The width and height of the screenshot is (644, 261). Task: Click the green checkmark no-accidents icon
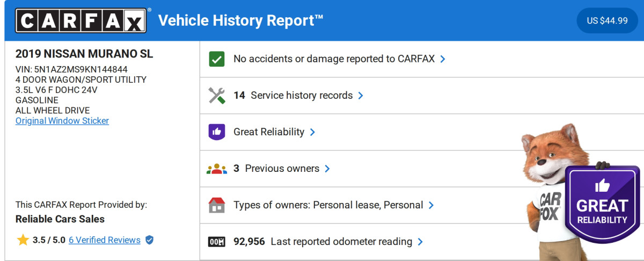(217, 59)
